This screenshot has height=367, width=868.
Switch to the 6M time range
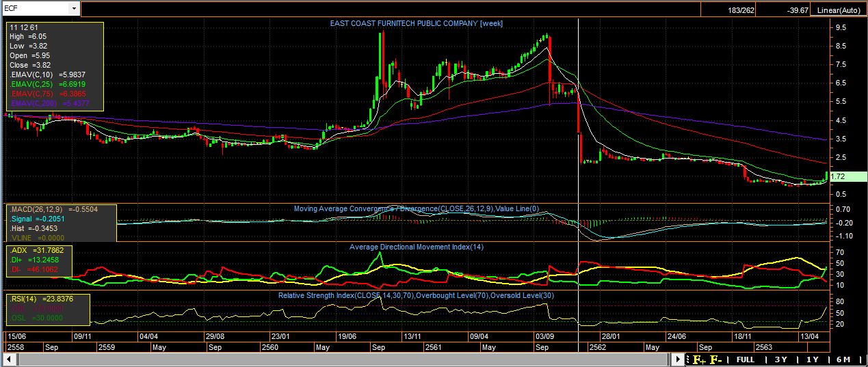pos(843,359)
